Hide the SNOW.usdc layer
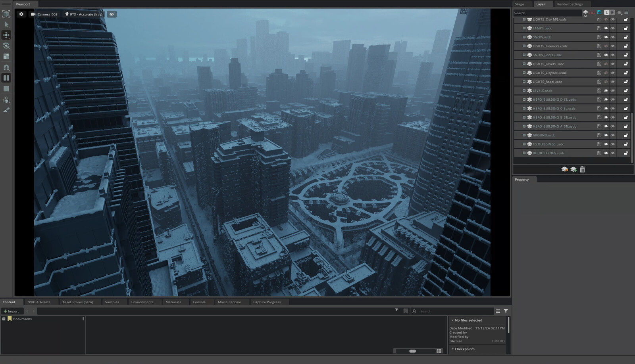The height and width of the screenshot is (364, 635). [606, 37]
